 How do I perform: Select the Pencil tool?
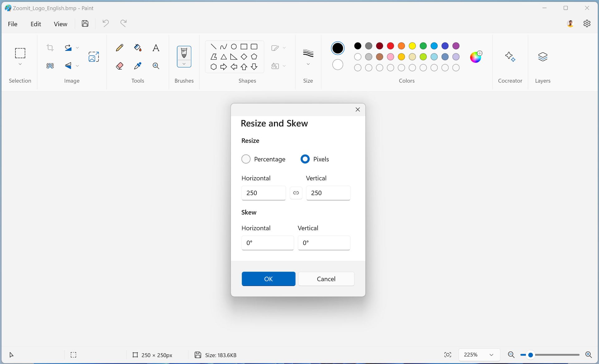pos(119,48)
